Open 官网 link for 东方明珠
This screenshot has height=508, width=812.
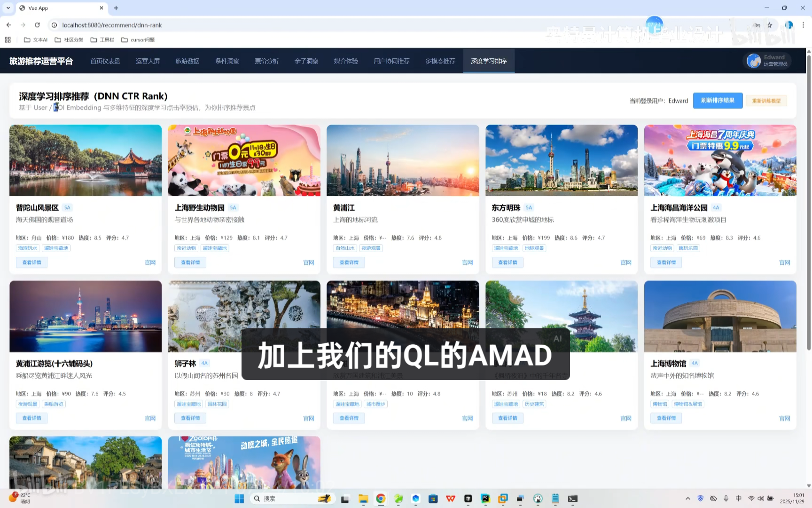coord(626,262)
